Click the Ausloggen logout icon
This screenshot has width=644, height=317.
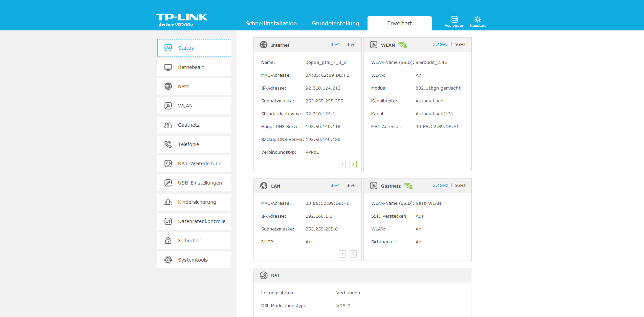coord(454,19)
